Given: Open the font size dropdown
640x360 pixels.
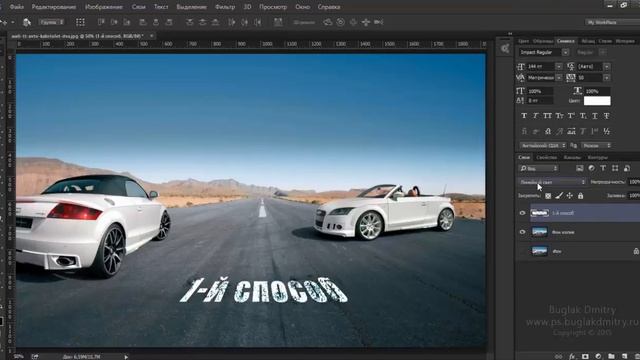Looking at the screenshot, I should [559, 66].
